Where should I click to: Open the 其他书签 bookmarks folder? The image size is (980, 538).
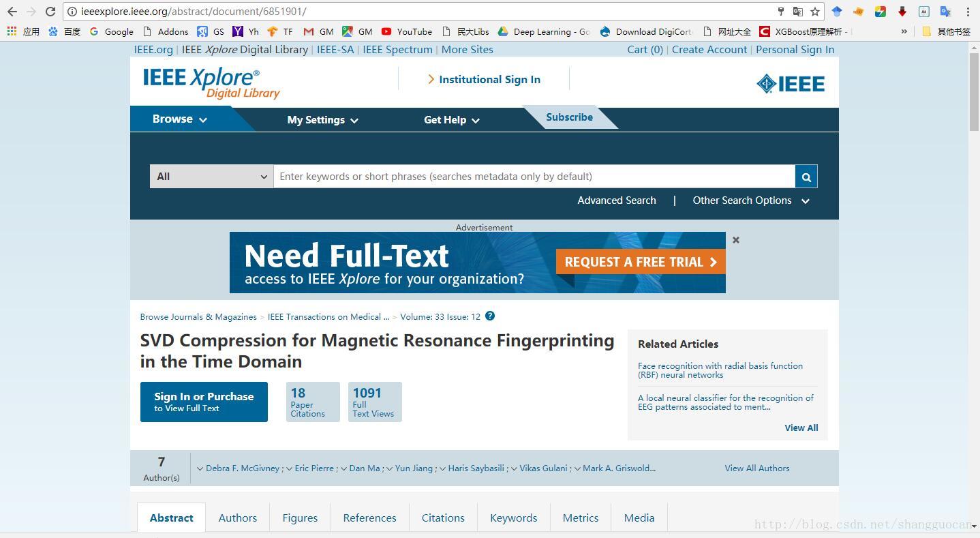click(x=946, y=31)
